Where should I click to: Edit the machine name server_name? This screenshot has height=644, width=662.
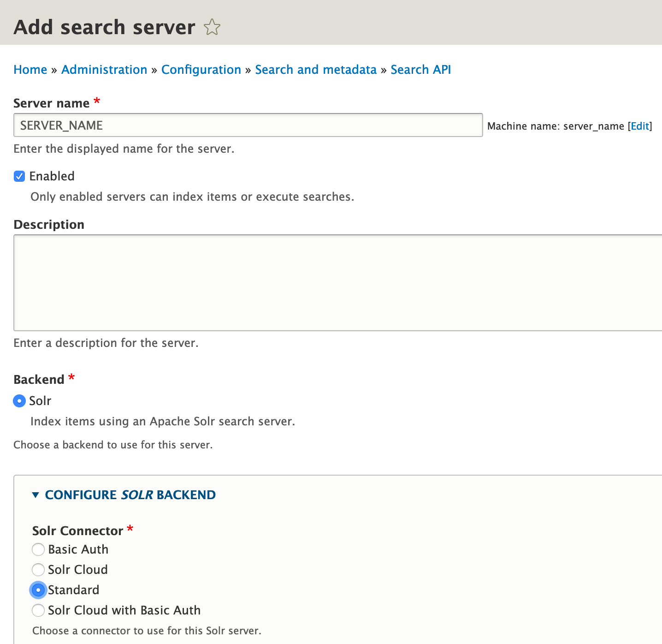[x=640, y=126]
